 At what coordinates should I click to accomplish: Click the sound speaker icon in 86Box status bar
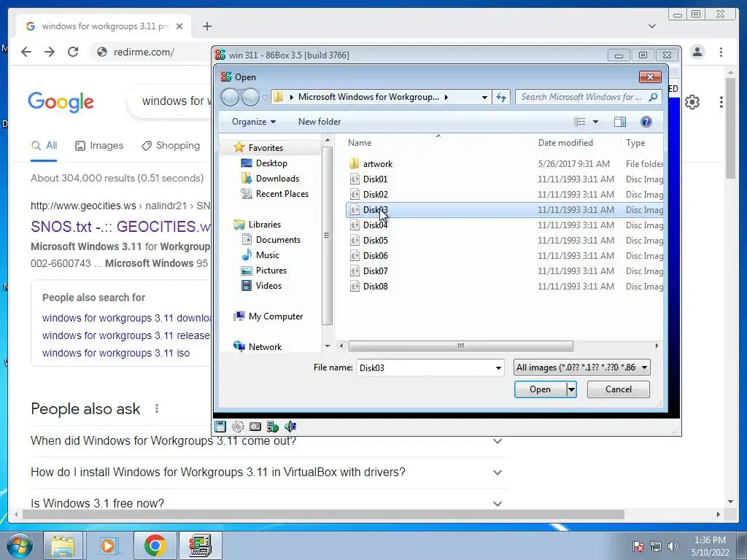point(290,426)
